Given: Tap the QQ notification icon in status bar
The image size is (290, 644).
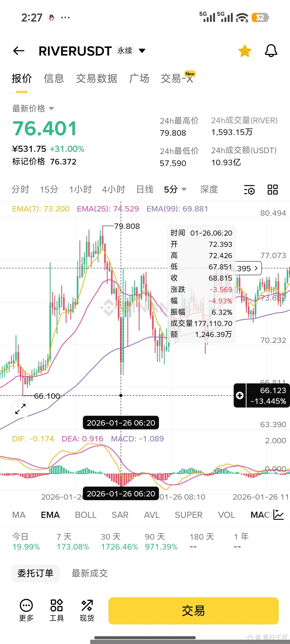Looking at the screenshot, I should 51,18.
